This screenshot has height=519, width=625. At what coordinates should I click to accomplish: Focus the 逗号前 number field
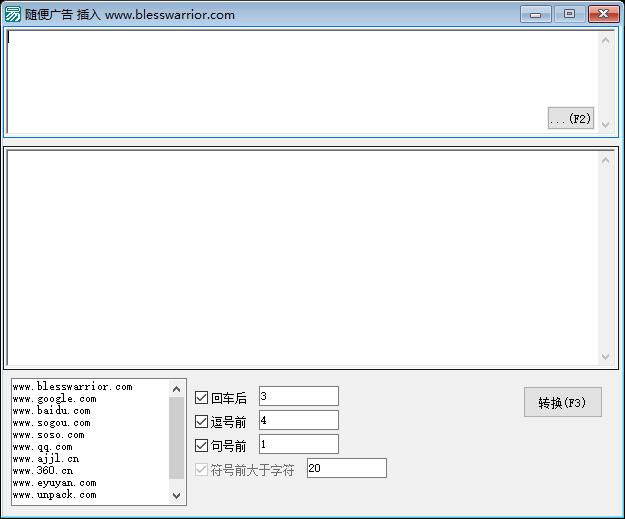tap(298, 421)
